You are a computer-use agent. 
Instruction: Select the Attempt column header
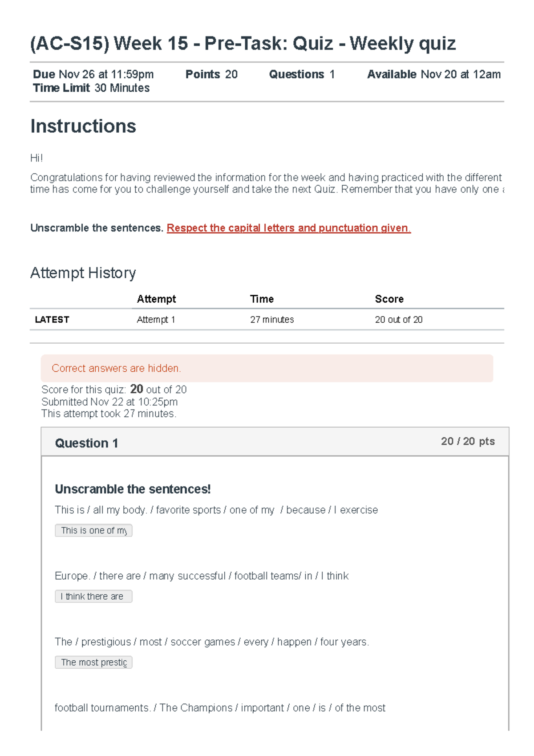157,299
